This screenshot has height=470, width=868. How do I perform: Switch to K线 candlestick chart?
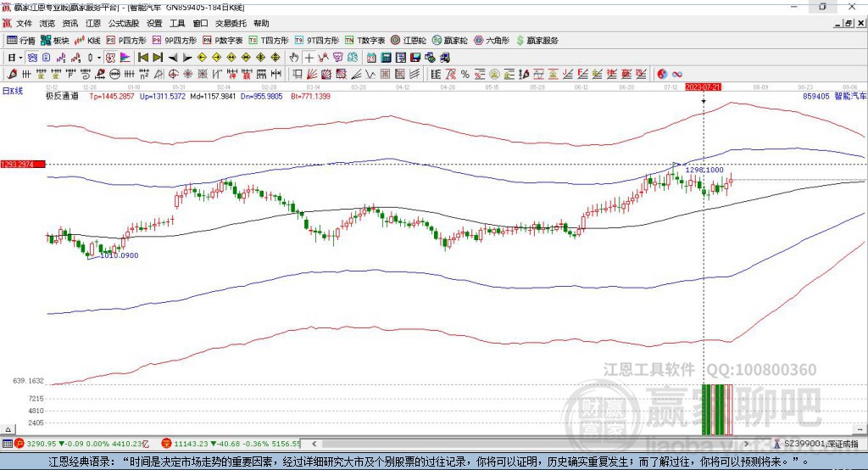pos(87,41)
